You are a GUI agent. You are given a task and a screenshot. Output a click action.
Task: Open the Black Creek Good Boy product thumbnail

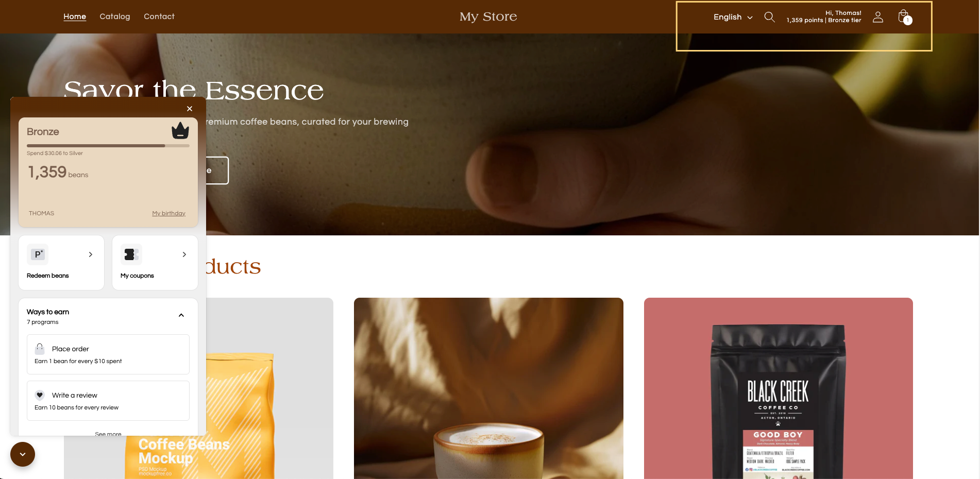779,388
